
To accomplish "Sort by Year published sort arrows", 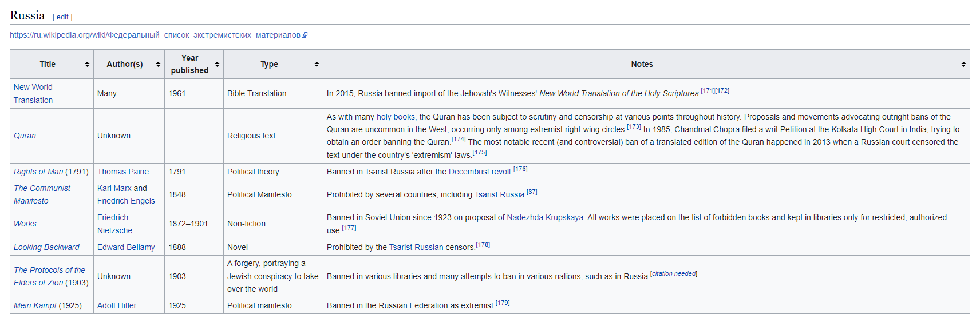I will point(217,65).
